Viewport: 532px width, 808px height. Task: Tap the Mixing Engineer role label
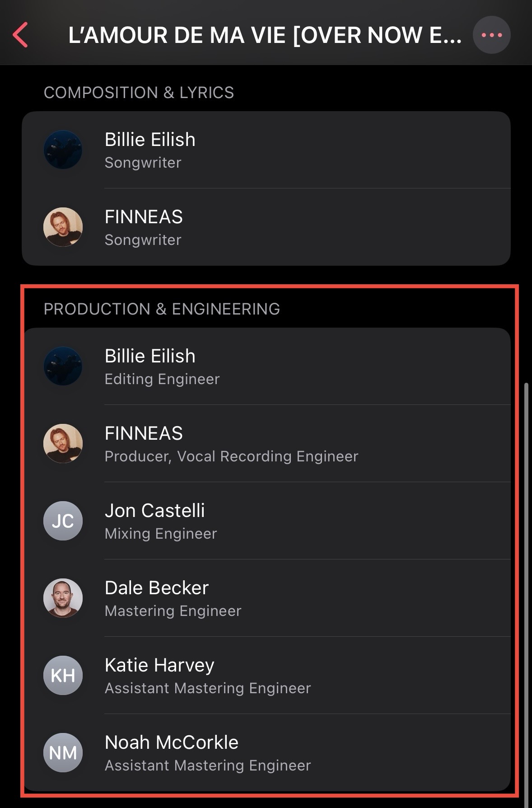click(x=161, y=534)
